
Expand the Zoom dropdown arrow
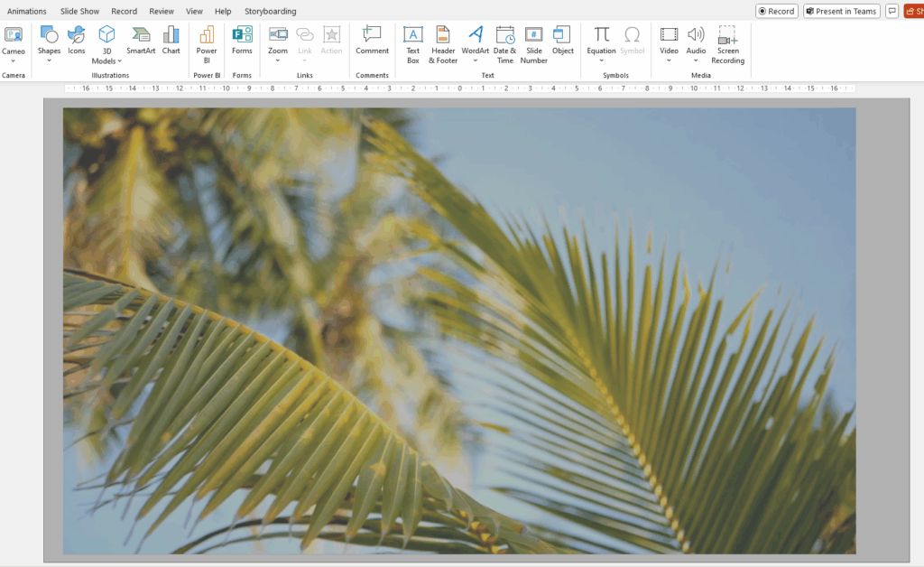tap(278, 60)
